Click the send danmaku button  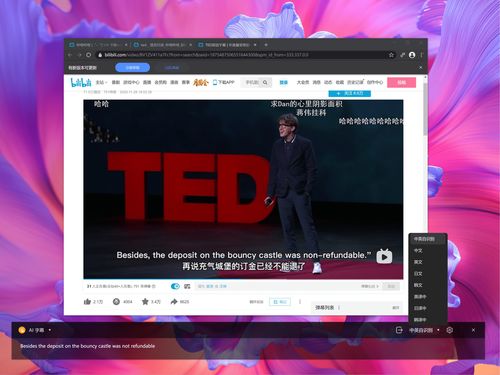tap(391, 286)
